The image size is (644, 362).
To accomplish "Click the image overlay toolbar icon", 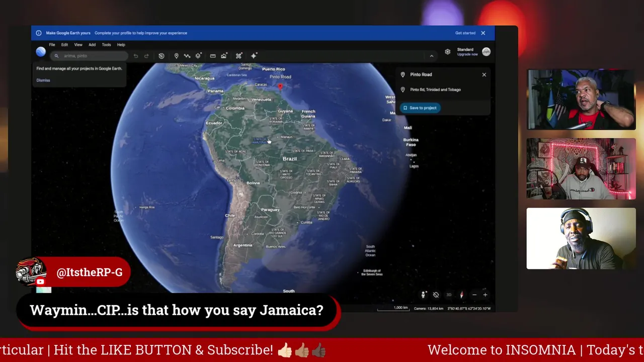I will (224, 56).
